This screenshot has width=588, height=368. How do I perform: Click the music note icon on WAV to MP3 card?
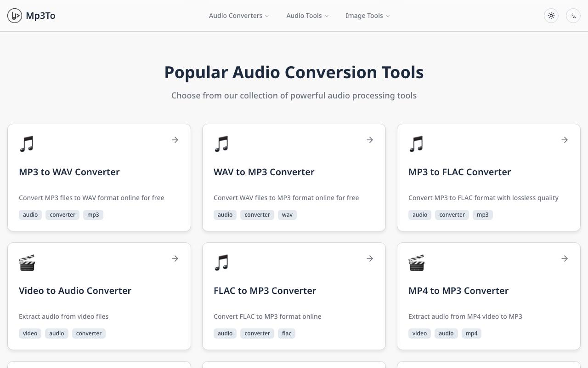(221, 144)
